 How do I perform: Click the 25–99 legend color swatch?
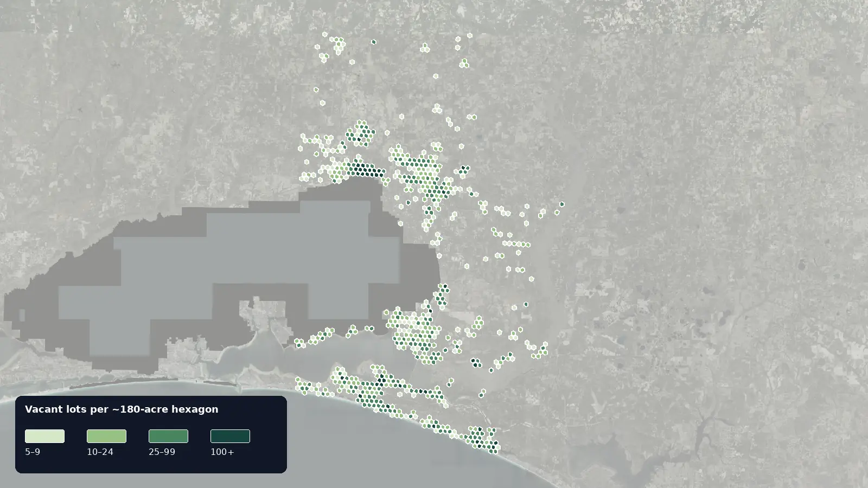pos(168,436)
